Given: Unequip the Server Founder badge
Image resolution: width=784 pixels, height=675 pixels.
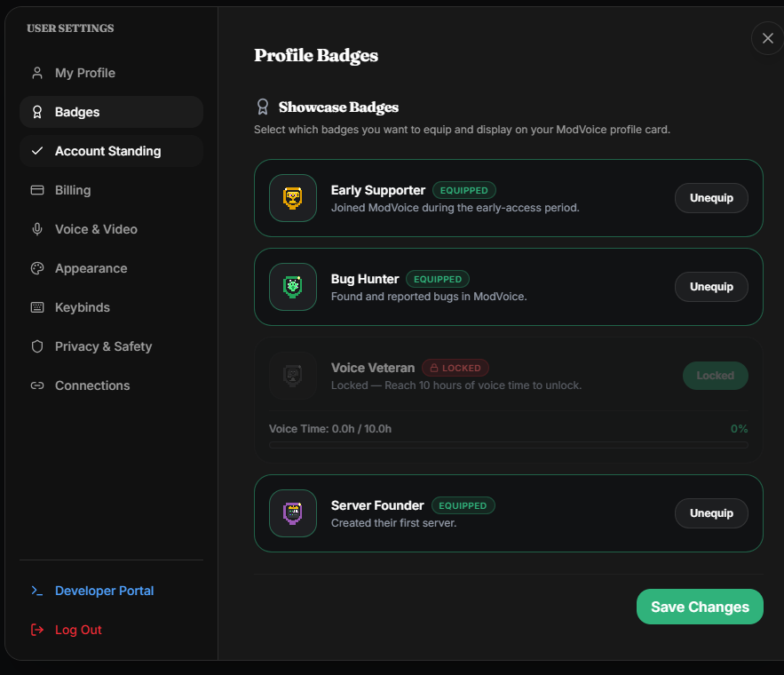Looking at the screenshot, I should point(711,513).
